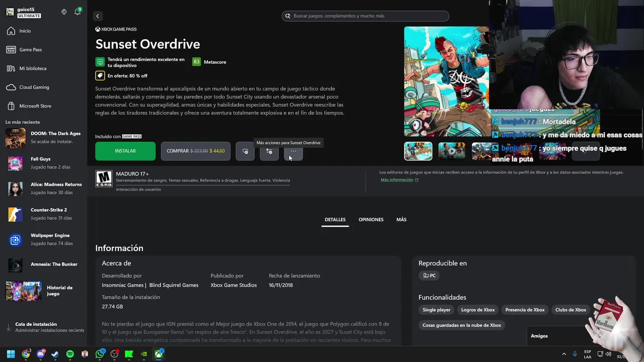This screenshot has width=644, height=362.
Task: Click the PC platform tag
Action: click(x=430, y=276)
